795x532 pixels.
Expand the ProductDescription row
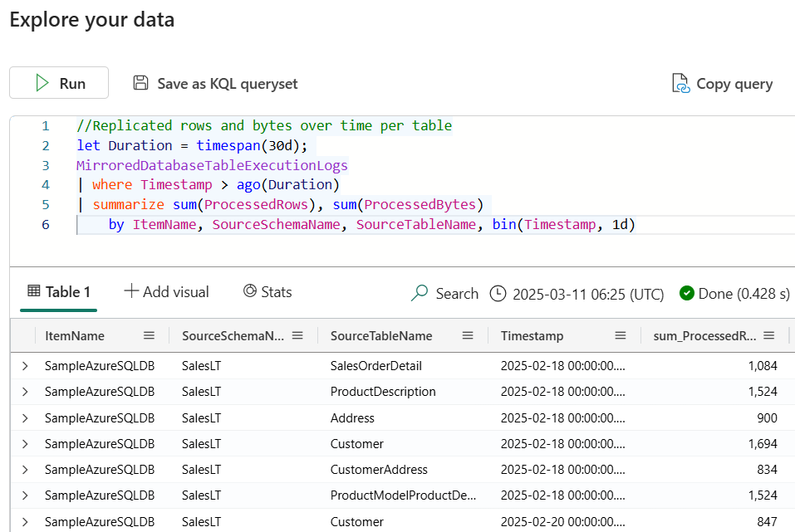click(25, 392)
